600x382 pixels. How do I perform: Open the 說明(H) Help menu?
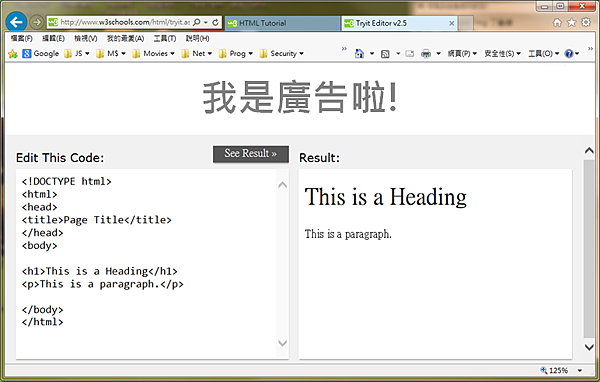197,38
